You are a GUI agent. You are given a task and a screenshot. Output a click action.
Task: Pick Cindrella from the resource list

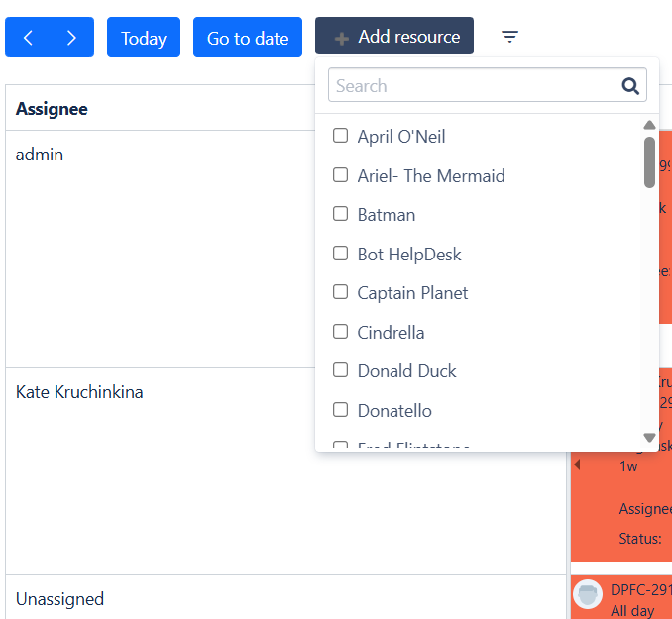[340, 332]
